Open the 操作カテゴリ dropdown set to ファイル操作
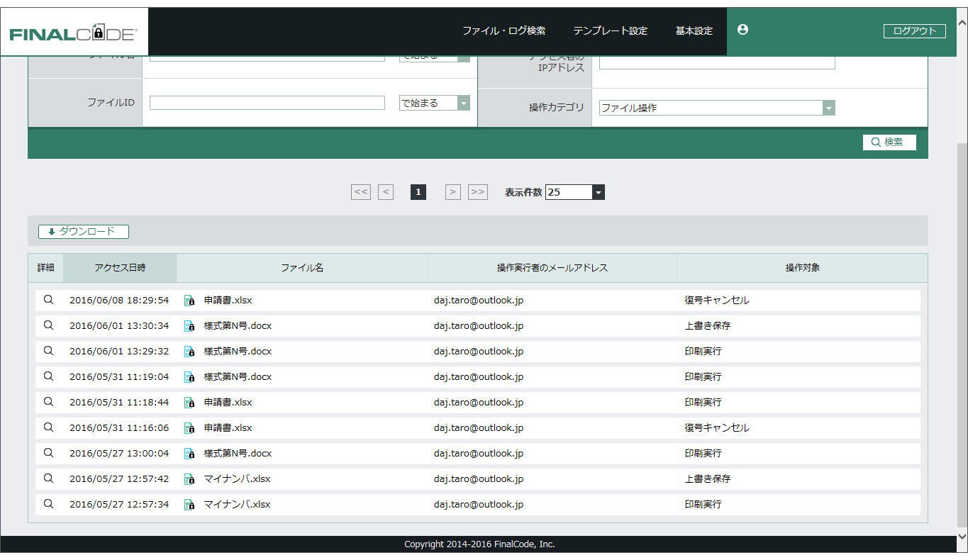Image resolution: width=968 pixels, height=560 pixels. coord(717,108)
